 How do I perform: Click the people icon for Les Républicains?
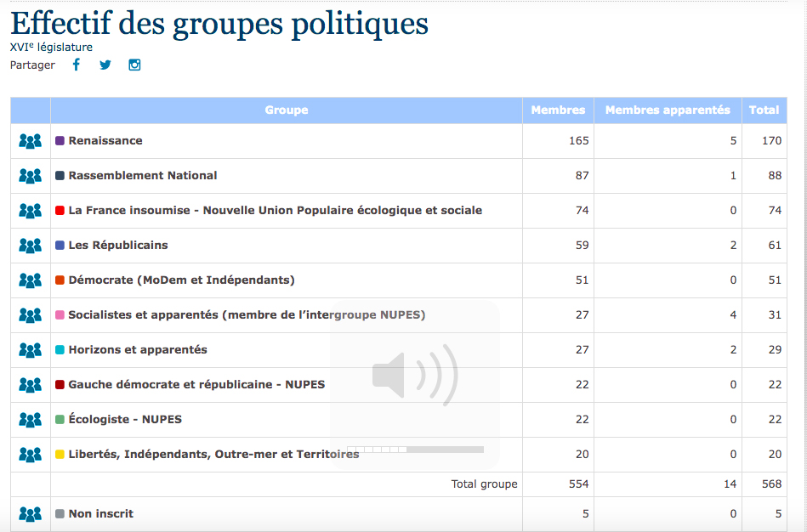pyautogui.click(x=31, y=246)
